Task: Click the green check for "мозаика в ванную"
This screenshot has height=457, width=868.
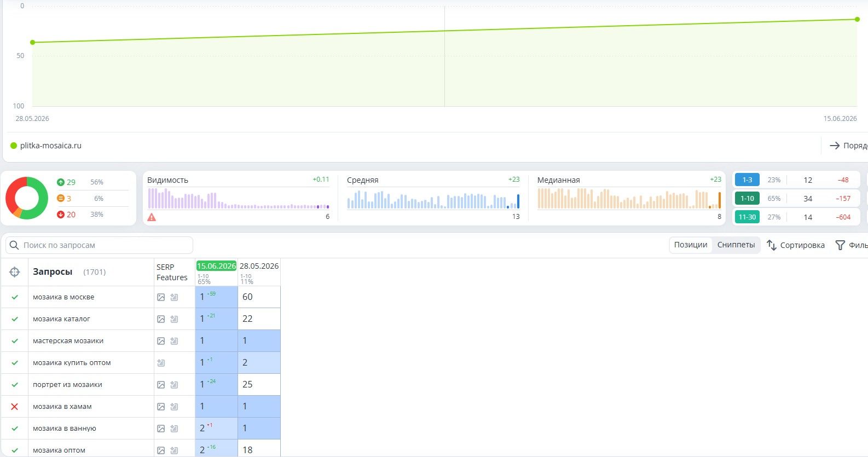Action: pyautogui.click(x=15, y=429)
